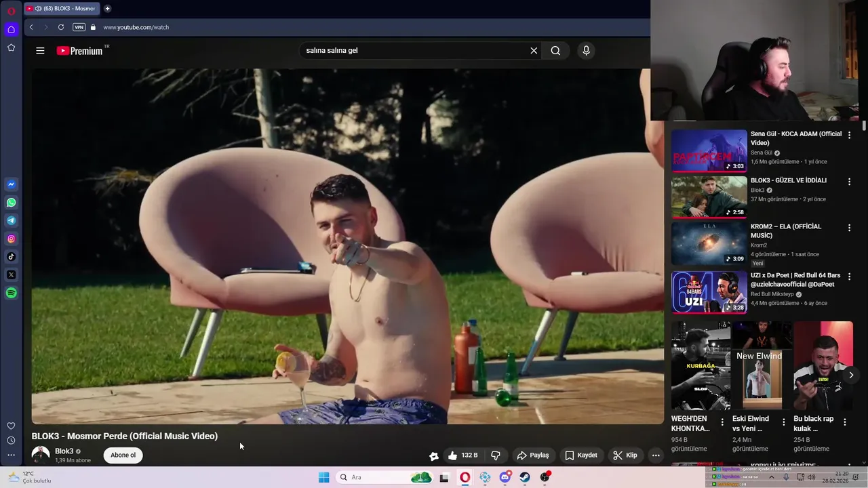Open the Red Bull Miksteyp channel name
Viewport: 868px width, 488px height.
pyautogui.click(x=772, y=294)
